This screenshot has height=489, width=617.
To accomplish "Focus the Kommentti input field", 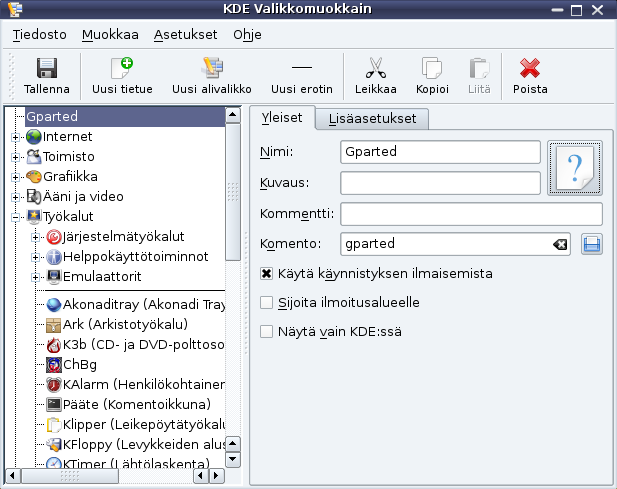I will [471, 214].
